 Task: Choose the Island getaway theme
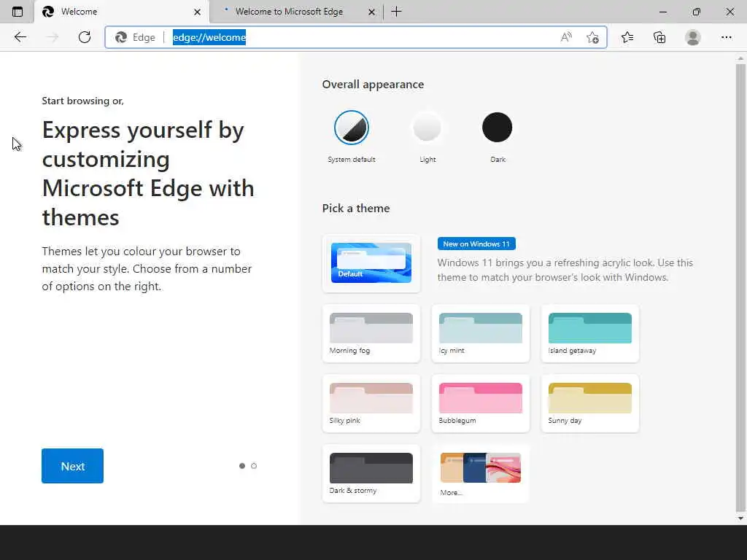pyautogui.click(x=589, y=333)
